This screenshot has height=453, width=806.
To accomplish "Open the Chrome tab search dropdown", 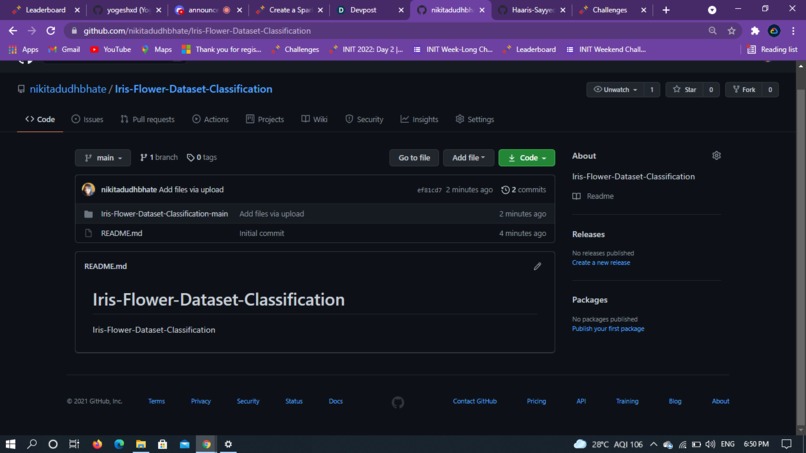I will 712,10.
